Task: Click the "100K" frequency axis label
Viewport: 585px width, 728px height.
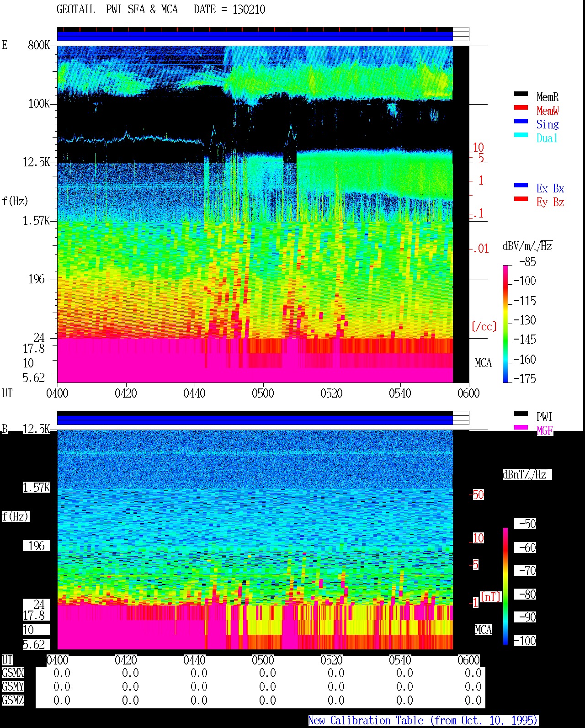Action: [39, 104]
